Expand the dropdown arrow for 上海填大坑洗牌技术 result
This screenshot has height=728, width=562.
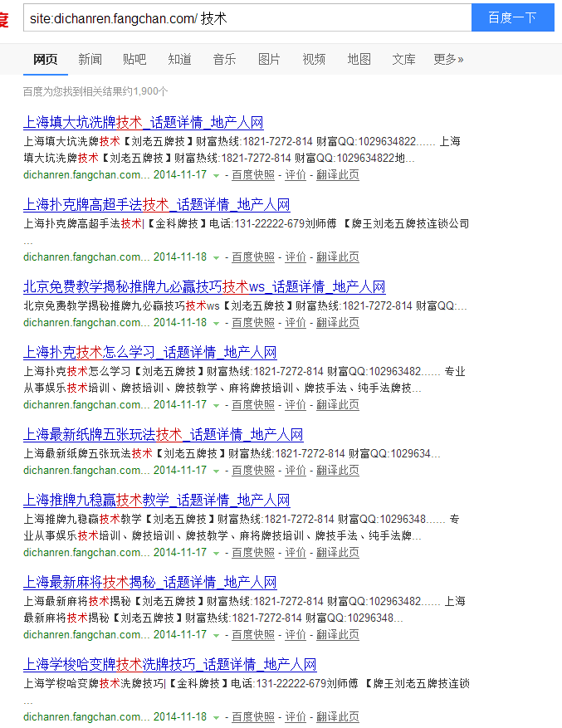pos(216,175)
